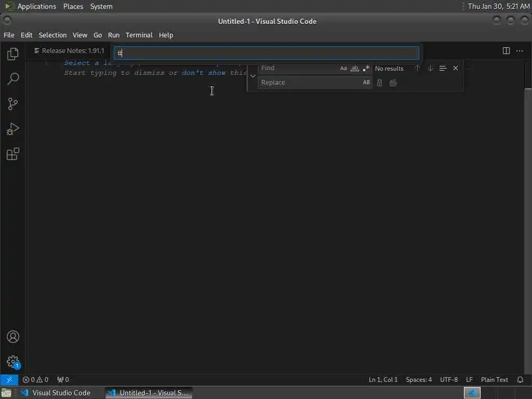Show errors and warnings in status bar
Screen dimensions: 532x399
tap(36, 380)
